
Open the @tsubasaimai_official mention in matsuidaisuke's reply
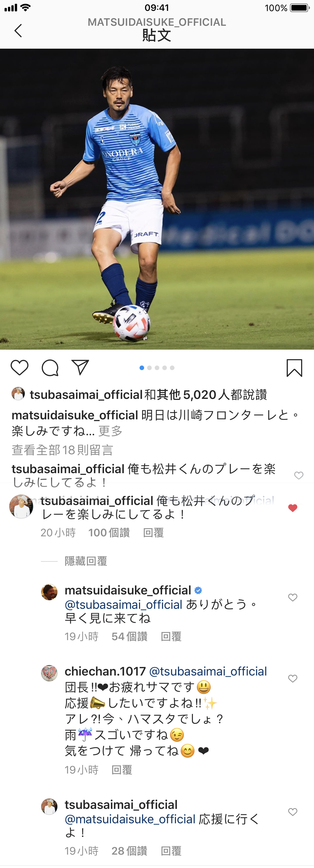point(123,605)
